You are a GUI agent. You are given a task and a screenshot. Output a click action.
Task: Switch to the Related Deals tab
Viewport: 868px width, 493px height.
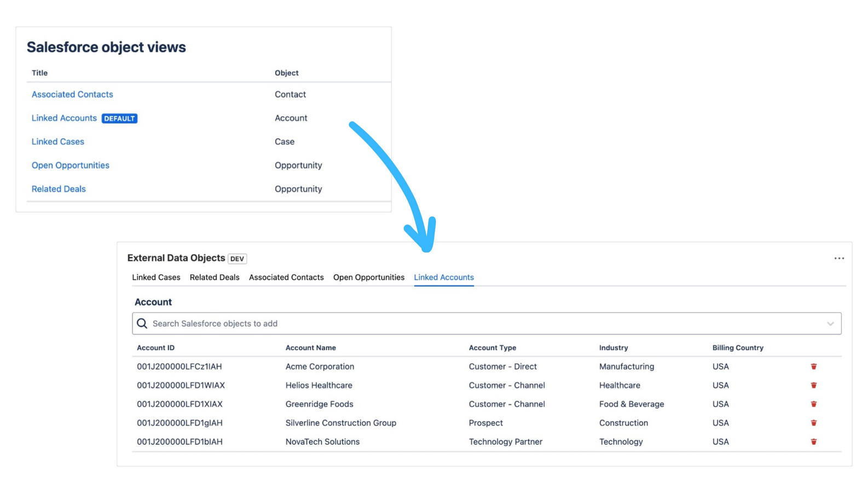coord(215,277)
